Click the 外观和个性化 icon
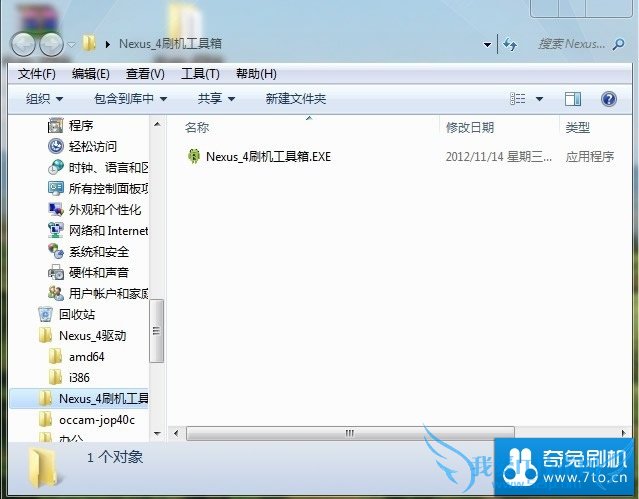The height and width of the screenshot is (499, 639). (x=55, y=209)
